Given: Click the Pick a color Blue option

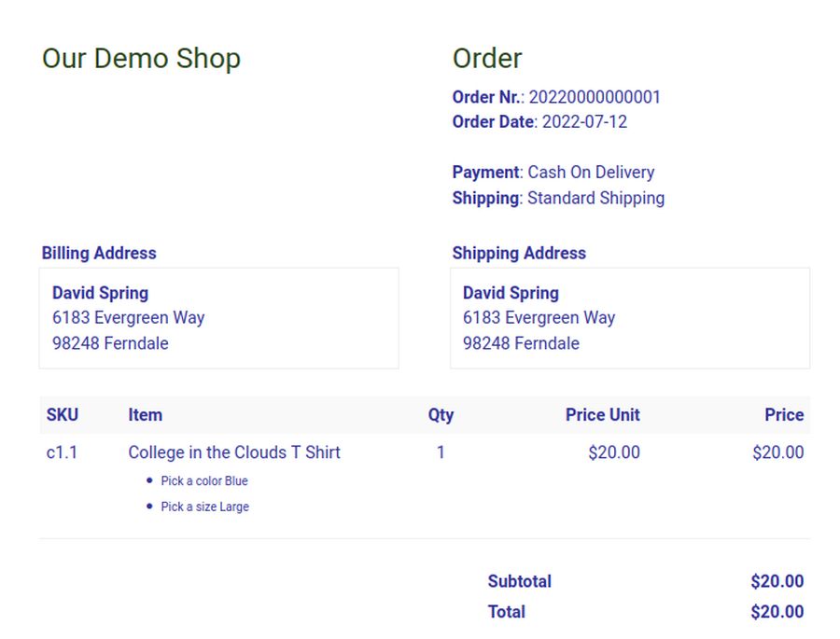Looking at the screenshot, I should click(x=203, y=481).
